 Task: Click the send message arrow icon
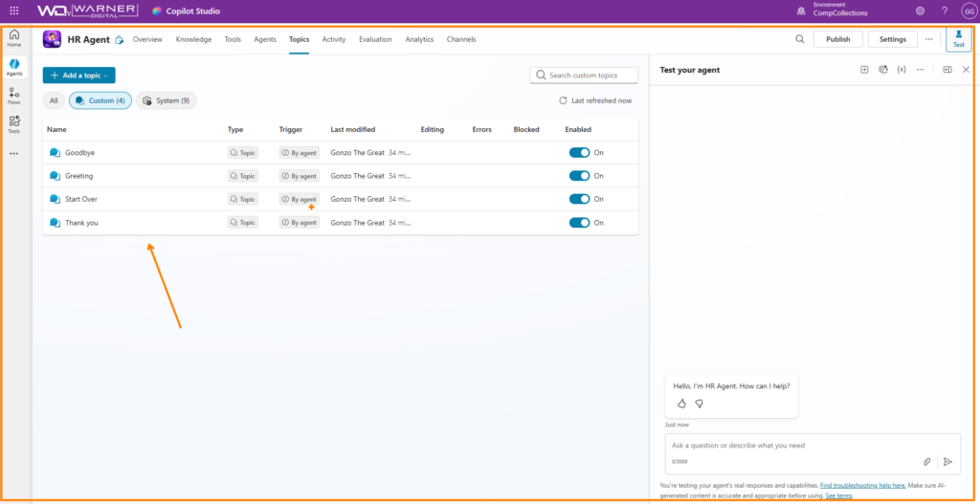click(x=947, y=461)
